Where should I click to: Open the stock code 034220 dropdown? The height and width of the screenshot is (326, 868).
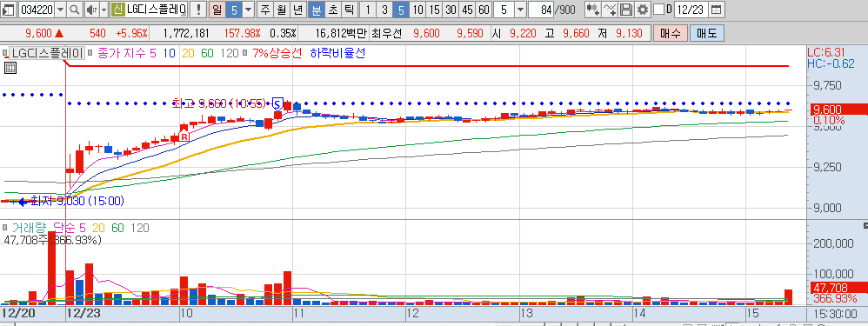click(x=60, y=9)
